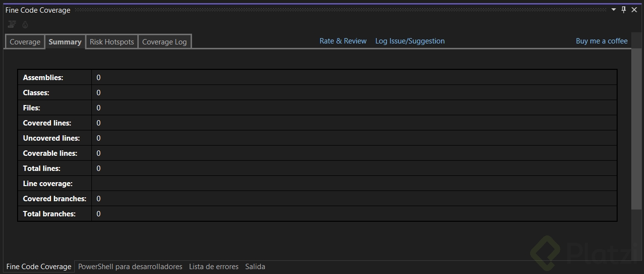Viewport: 644px width, 274px height.
Task: Show the Coverage Log tab
Action: pos(164,42)
